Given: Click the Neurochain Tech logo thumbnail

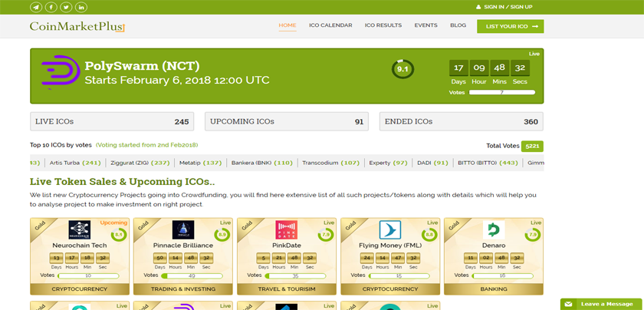Looking at the screenshot, I should (x=80, y=230).
